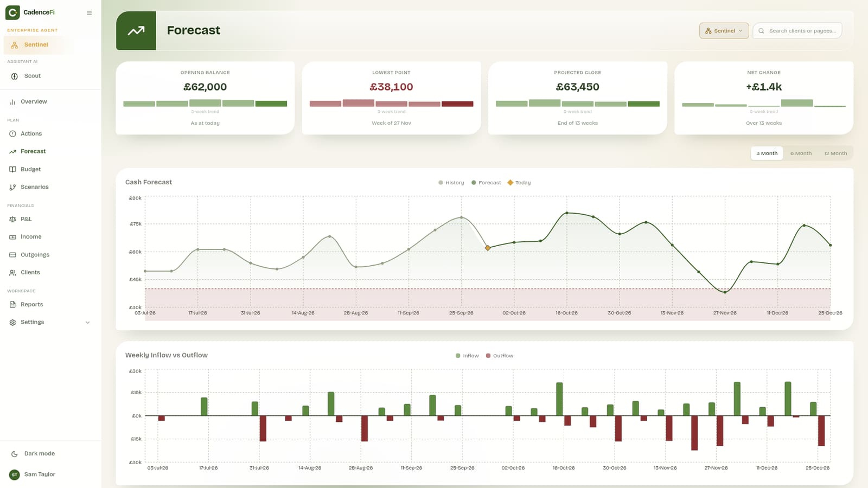Click the CadenceFi logo icon
Viewport: 868px width, 488px height.
point(12,12)
